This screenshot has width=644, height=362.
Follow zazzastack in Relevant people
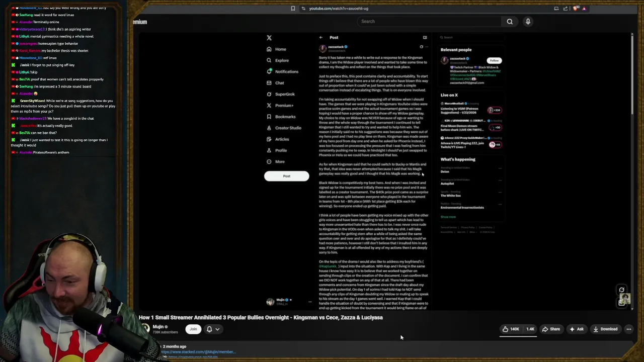494,60
